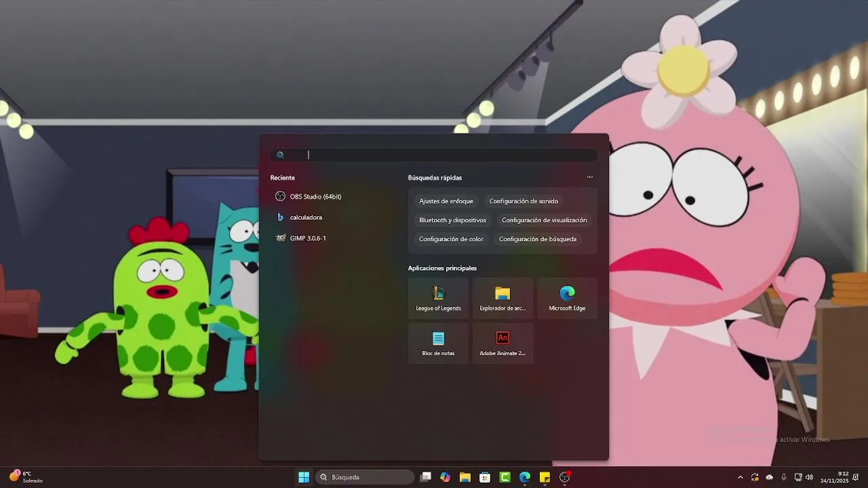Open File Explorer from taskbar
The width and height of the screenshot is (868, 488).
tap(465, 477)
